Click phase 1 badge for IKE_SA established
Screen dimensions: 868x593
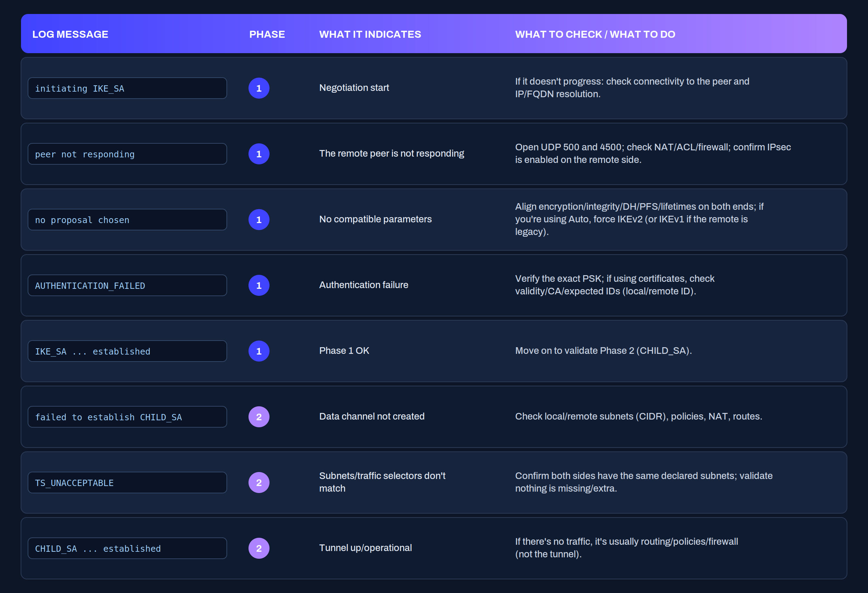[259, 351]
